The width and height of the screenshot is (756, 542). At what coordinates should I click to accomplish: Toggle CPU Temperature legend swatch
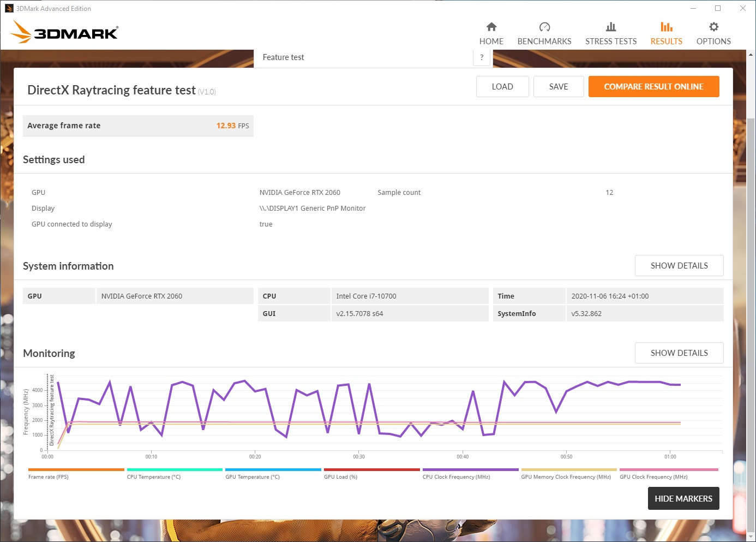pyautogui.click(x=175, y=469)
